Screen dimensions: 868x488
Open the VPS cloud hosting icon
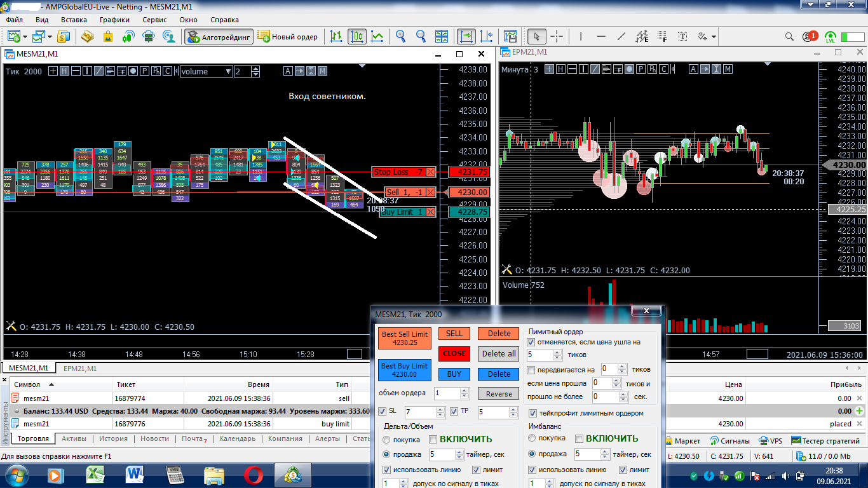tap(149, 36)
